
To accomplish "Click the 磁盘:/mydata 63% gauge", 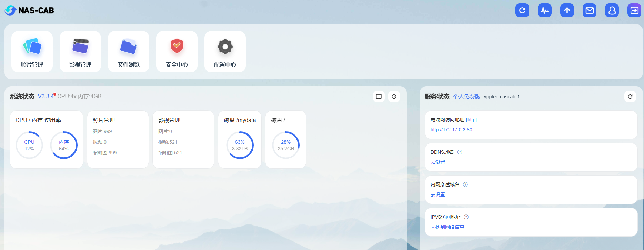I will click(240, 145).
